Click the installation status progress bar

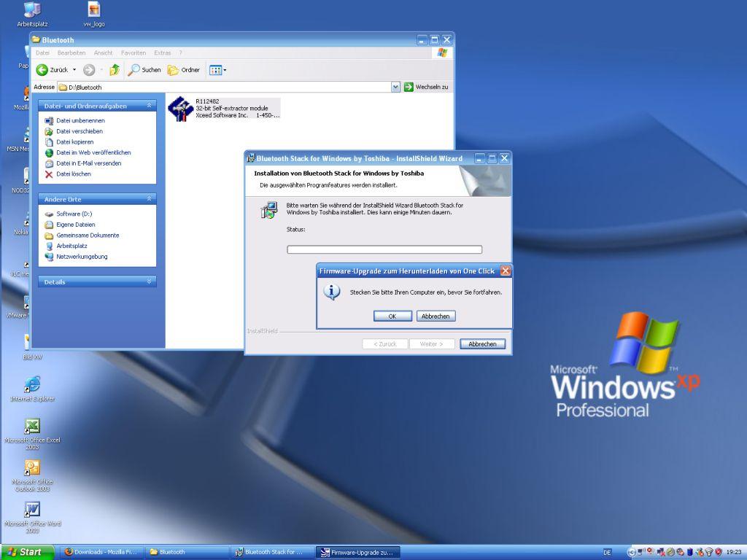[x=384, y=249]
